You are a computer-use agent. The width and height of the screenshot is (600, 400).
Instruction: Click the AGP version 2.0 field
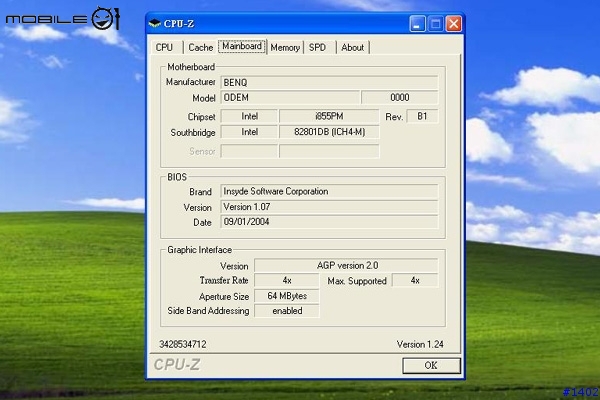click(346, 265)
